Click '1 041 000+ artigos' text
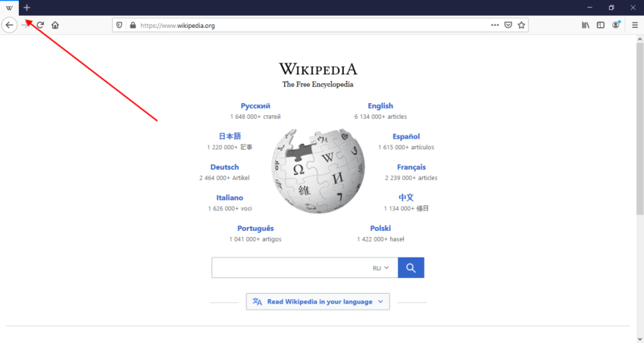Screen dimensions: 644x343 coord(255,239)
